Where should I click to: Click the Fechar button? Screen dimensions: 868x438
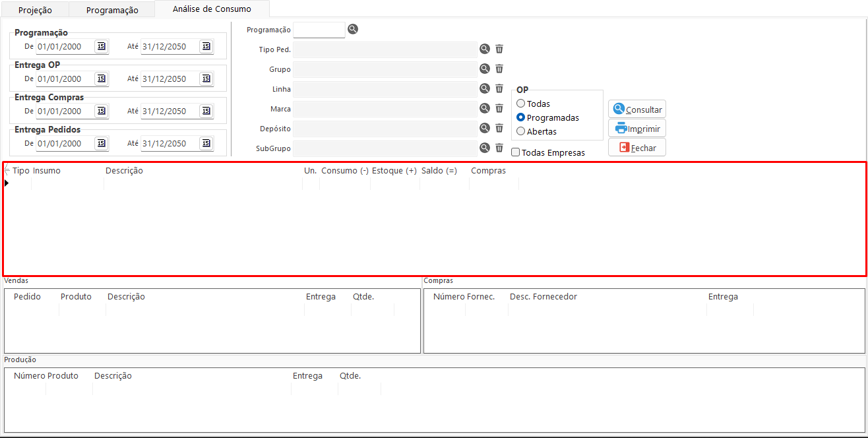point(636,148)
